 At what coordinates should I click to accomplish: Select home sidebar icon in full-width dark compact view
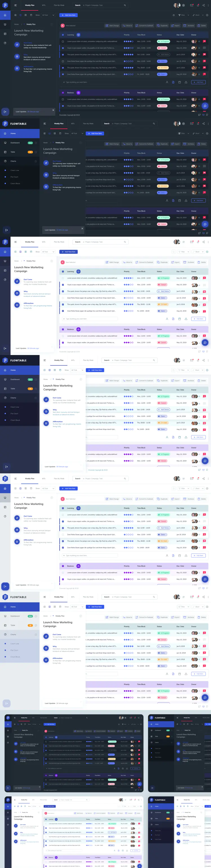tap(5, 15)
